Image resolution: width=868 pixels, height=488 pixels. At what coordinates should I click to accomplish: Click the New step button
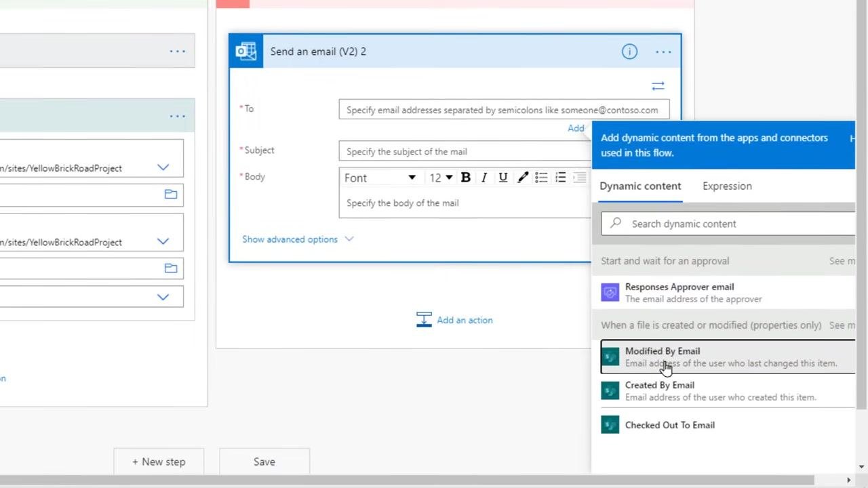click(159, 462)
